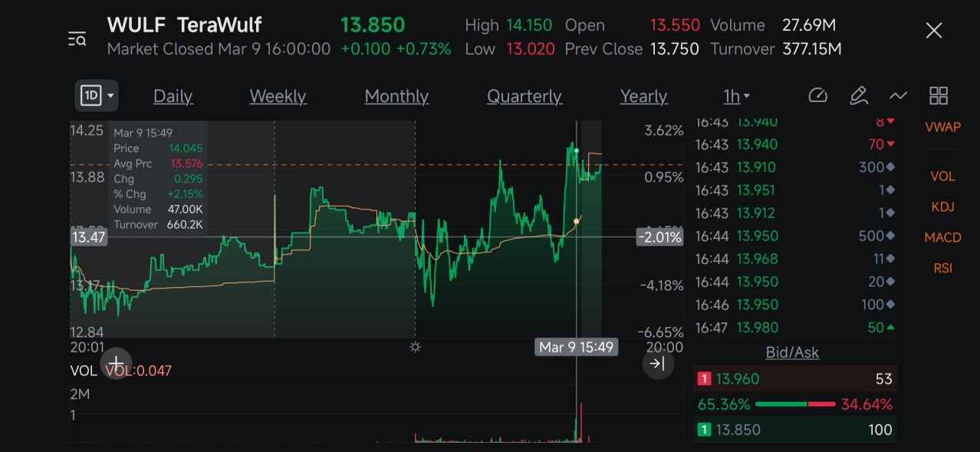This screenshot has width=980, height=452.
Task: Tap the Prev Close 13.750 value
Action: click(675, 49)
